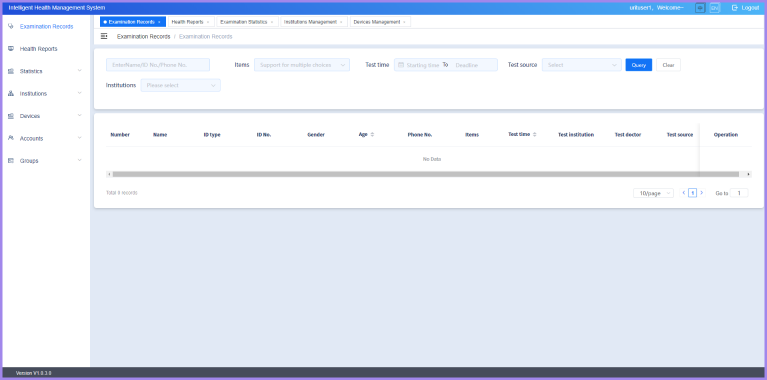
Task: Click the ID type column header
Action: (212, 134)
